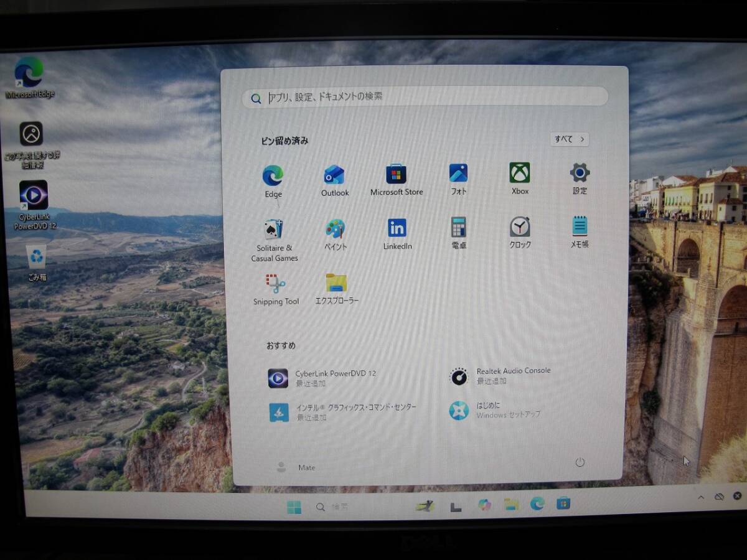The width and height of the screenshot is (747, 560).
Task: Open Solitaire & Casual Games
Action: tap(275, 240)
